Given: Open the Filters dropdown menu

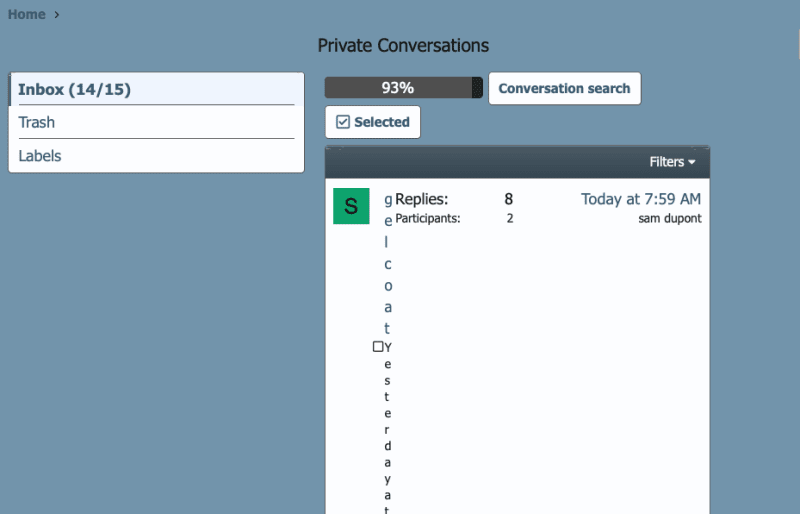Looking at the screenshot, I should point(672,162).
